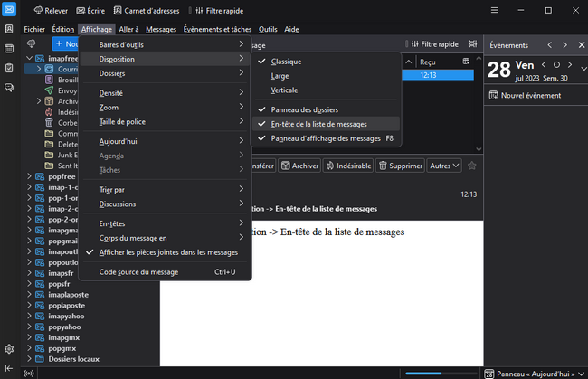Open the hamburger application menu
This screenshot has height=379, width=588.
tap(495, 11)
